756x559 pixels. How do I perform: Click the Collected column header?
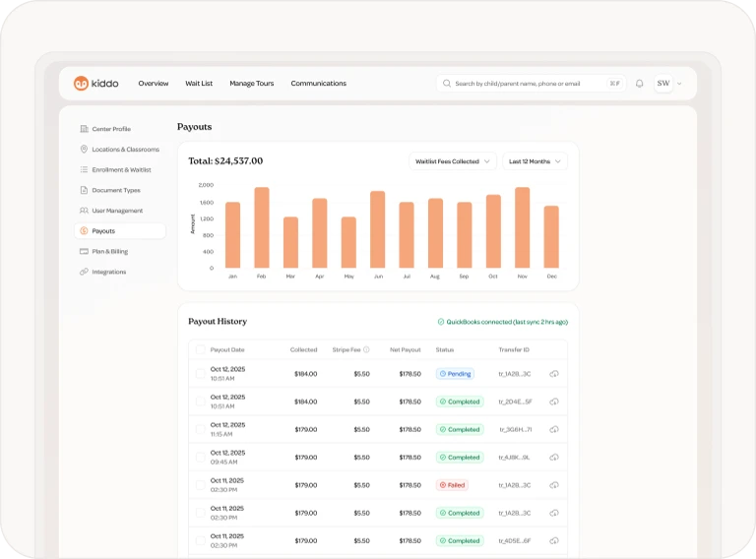(x=304, y=349)
